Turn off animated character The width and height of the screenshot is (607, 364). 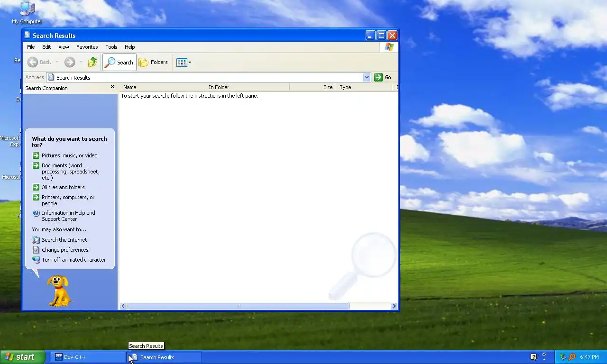pos(74,260)
